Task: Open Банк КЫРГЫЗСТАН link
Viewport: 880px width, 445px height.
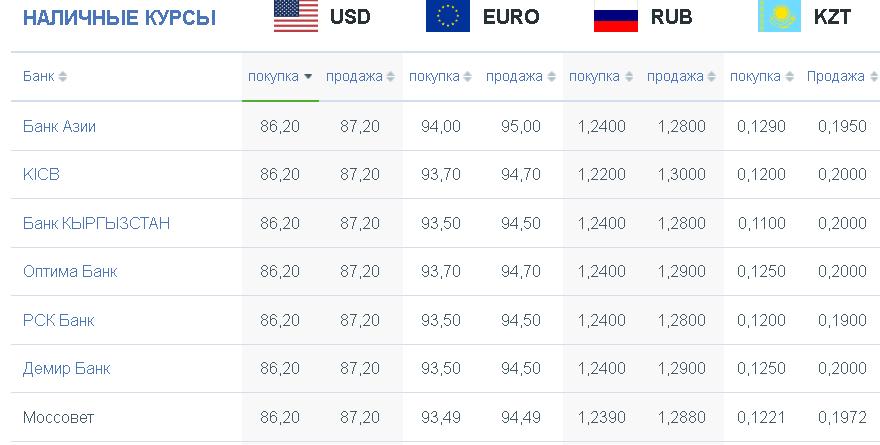Action: (97, 223)
